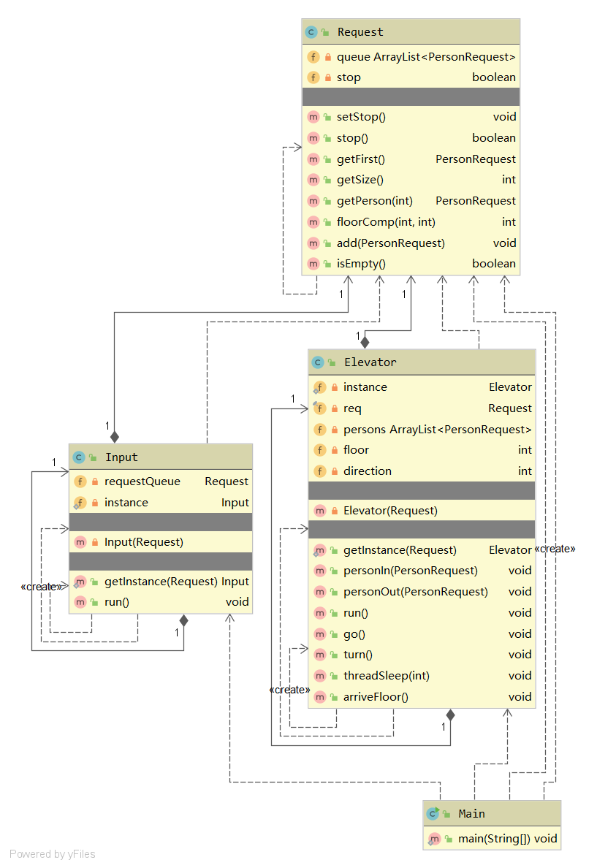Image resolution: width=597 pixels, height=868 pixels.
Task: Click the composition diamond below Elevator class
Action: tap(450, 715)
